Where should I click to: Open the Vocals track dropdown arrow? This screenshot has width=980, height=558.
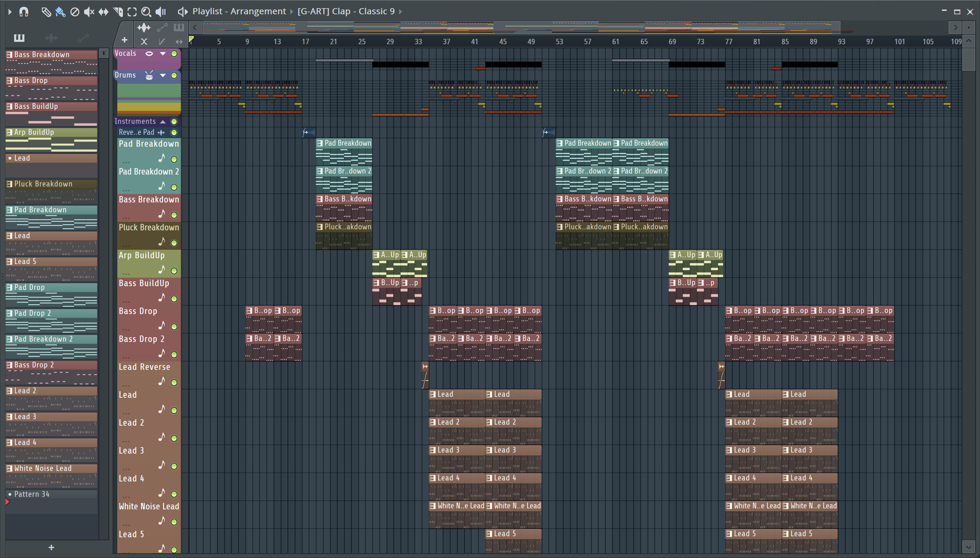163,54
